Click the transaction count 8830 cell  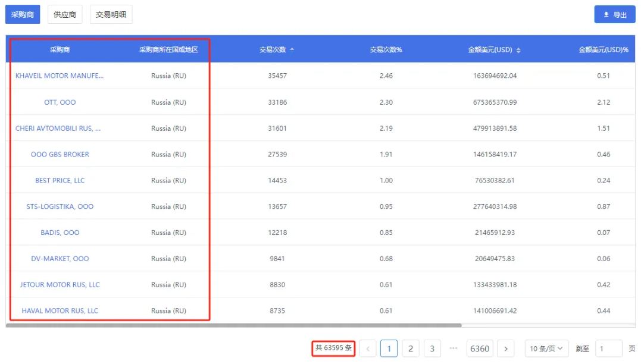coord(277,285)
